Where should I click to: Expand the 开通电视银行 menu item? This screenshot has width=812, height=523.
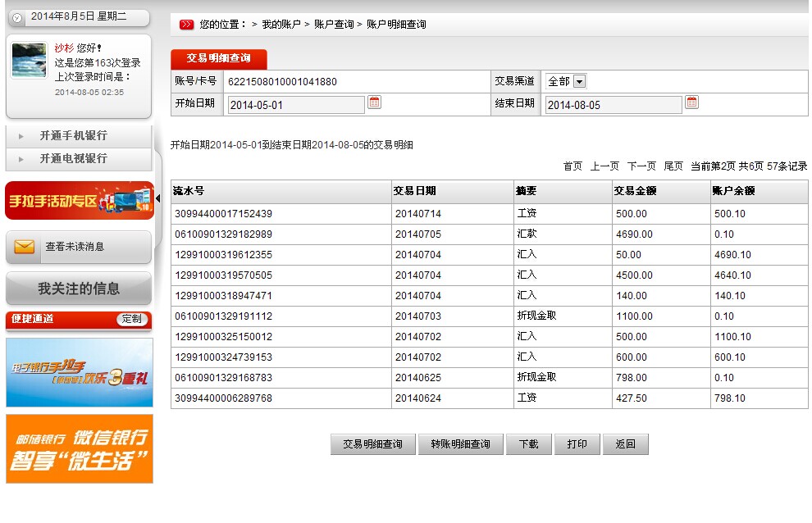point(73,159)
